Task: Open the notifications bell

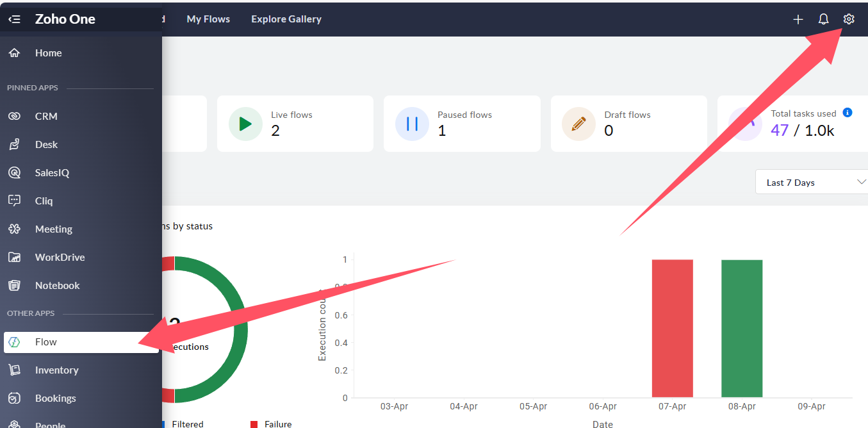Action: pyautogui.click(x=824, y=19)
